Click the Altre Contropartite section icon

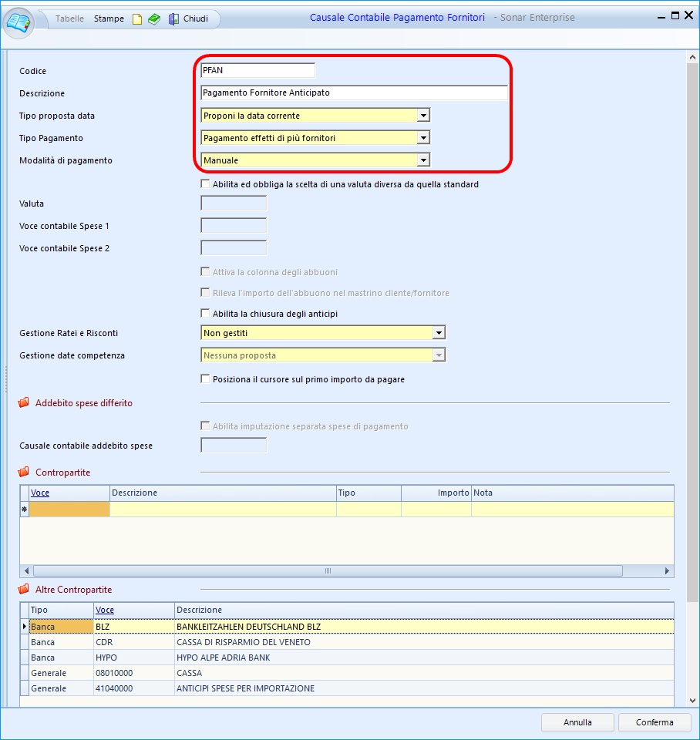(x=24, y=590)
